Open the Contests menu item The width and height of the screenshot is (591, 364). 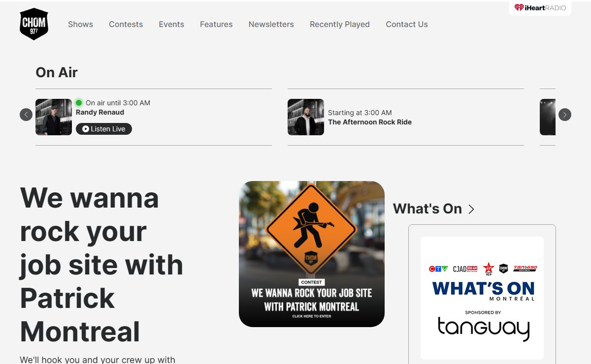pyautogui.click(x=126, y=24)
